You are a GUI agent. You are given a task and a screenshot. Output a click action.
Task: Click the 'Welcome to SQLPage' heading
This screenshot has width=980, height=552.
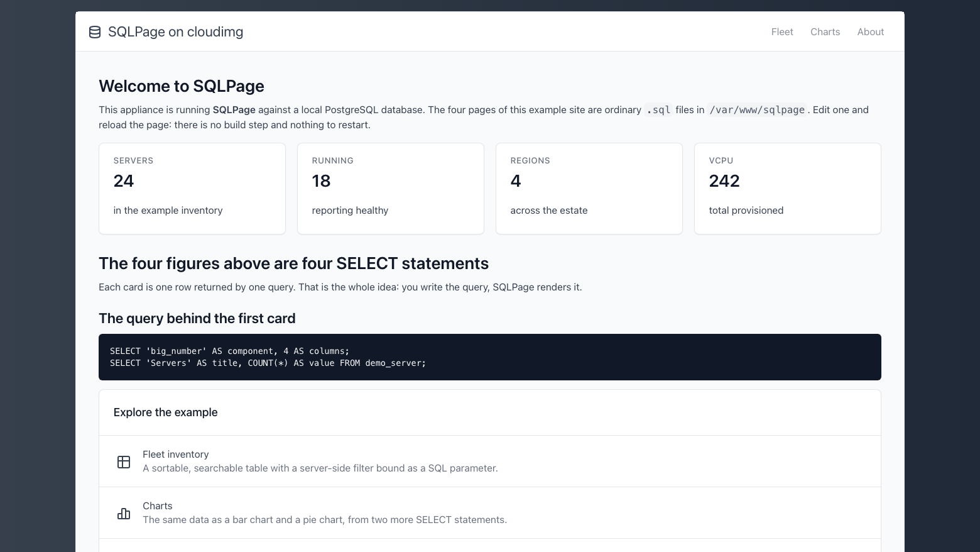(182, 86)
